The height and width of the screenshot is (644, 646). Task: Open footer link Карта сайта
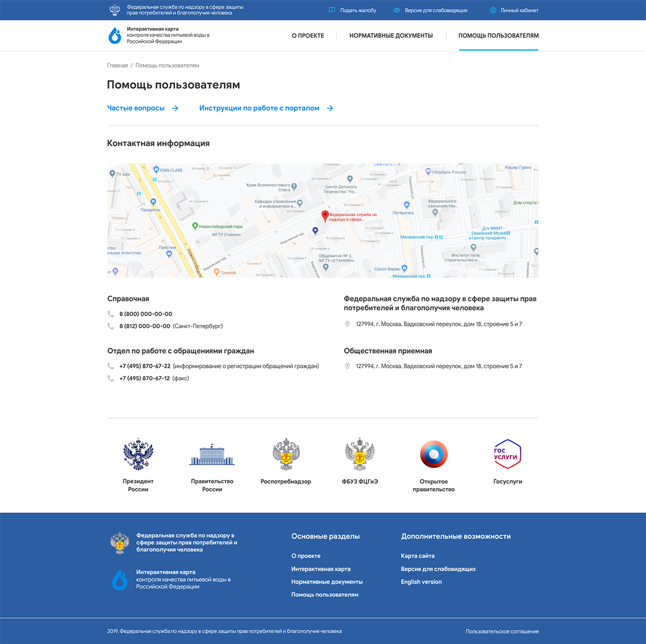[x=418, y=556]
